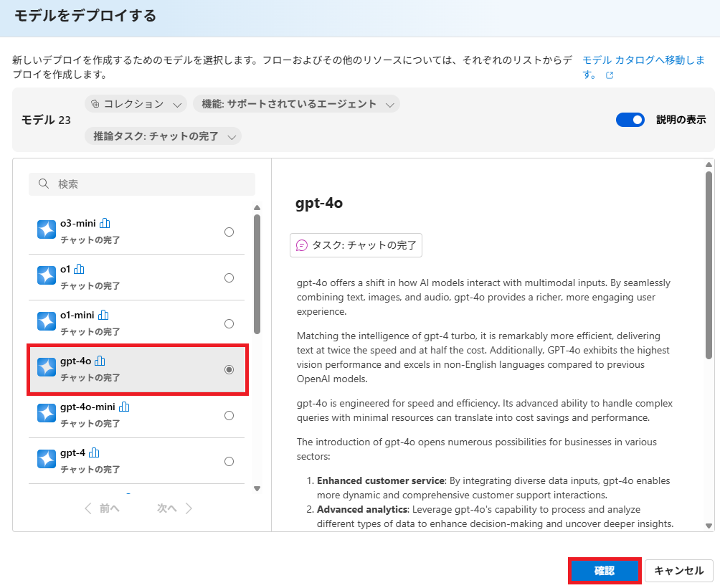Screen dimensions: 720x588
Task: Click the description panel scroll-down arrow
Action: [709, 526]
